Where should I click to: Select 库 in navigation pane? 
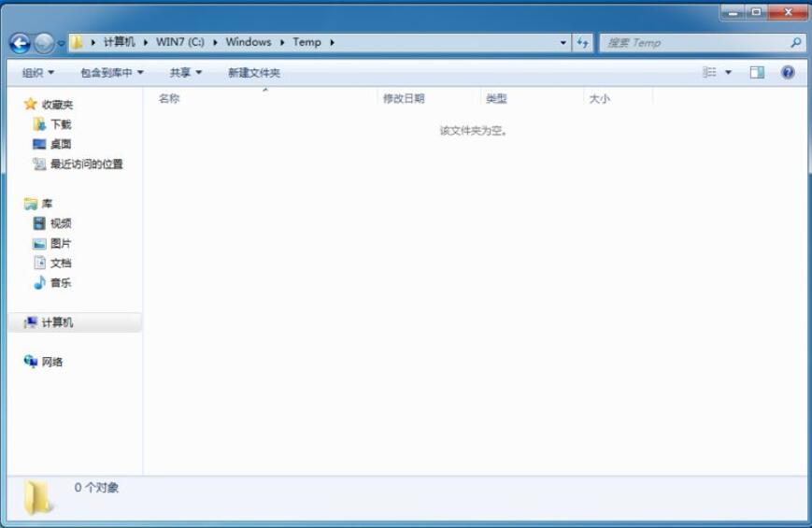click(x=47, y=204)
